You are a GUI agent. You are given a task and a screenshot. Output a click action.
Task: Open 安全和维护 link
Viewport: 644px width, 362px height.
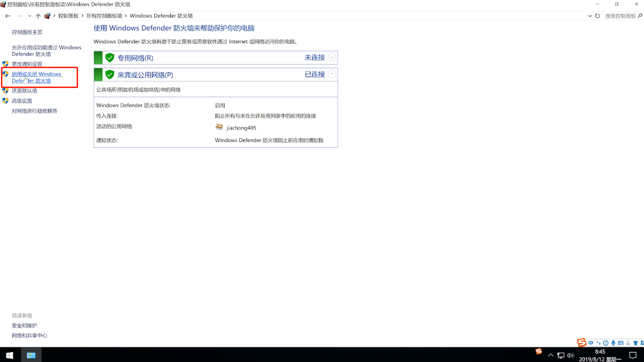(x=24, y=326)
